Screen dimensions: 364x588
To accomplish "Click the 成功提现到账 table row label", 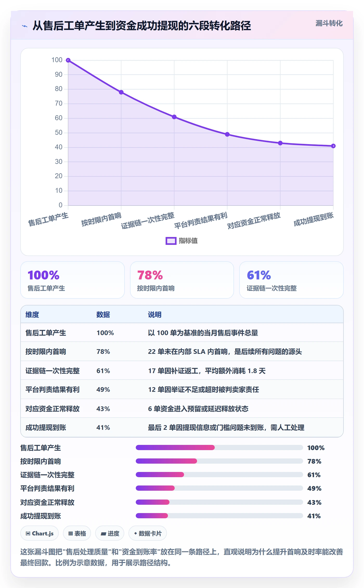I will point(46,428).
